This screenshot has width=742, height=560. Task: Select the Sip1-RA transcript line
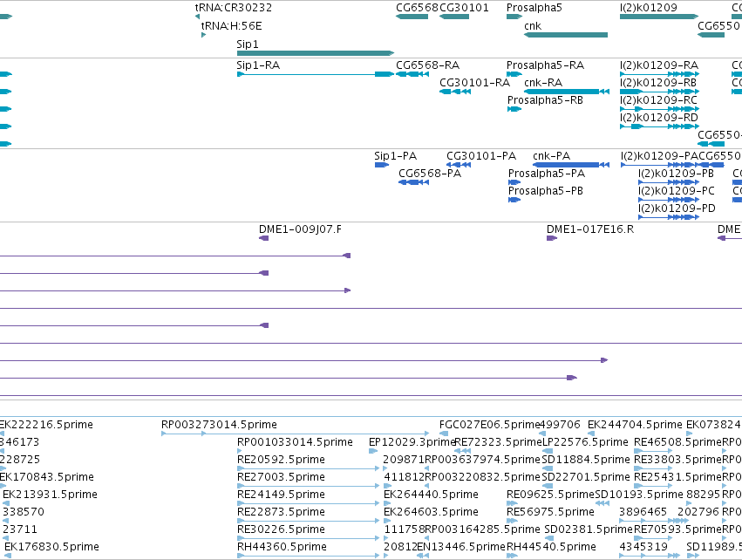click(315, 74)
